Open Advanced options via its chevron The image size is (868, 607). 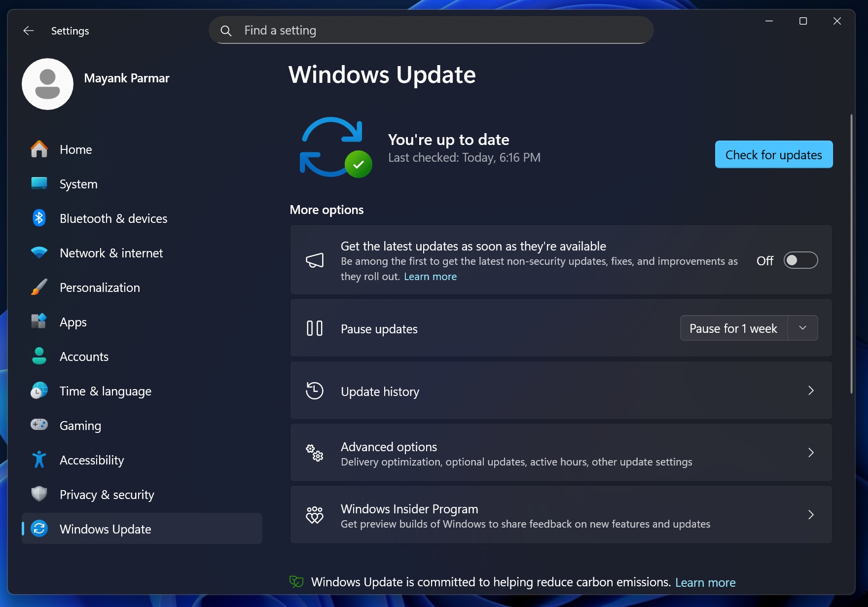(811, 452)
